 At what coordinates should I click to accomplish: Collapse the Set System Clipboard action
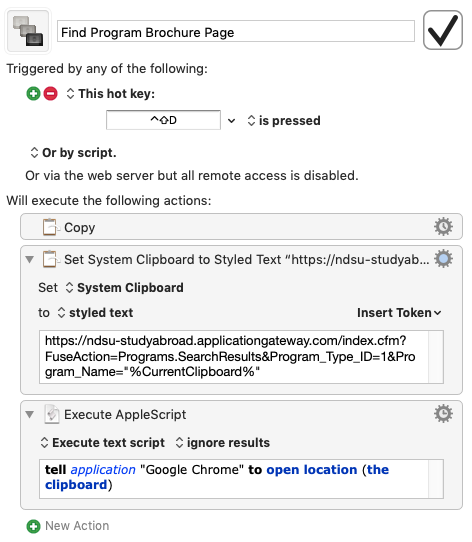point(30,259)
